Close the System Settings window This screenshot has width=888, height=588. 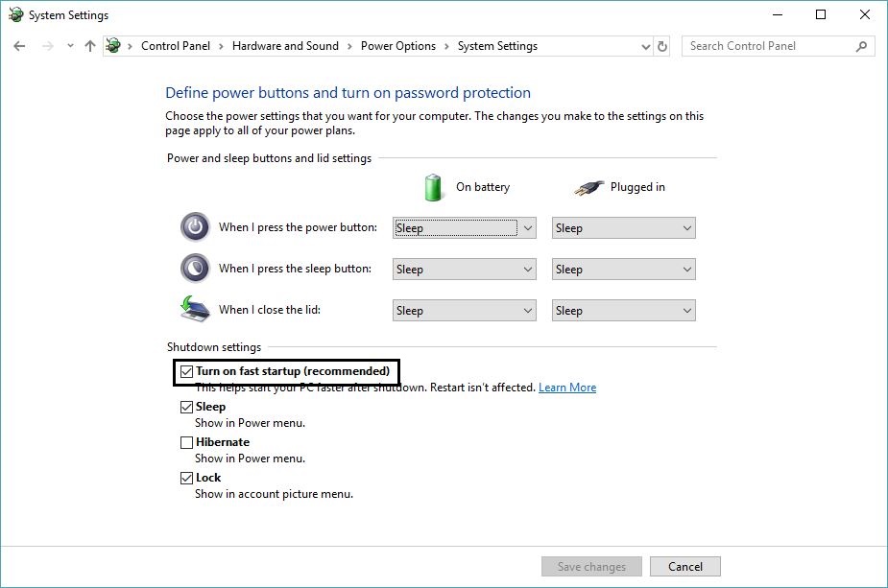864,14
